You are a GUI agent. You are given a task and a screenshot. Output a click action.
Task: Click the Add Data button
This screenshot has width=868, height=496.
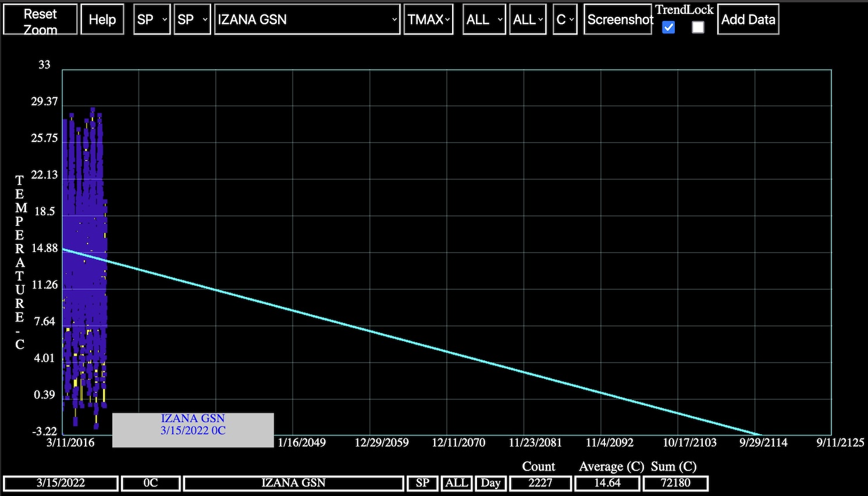click(x=748, y=20)
